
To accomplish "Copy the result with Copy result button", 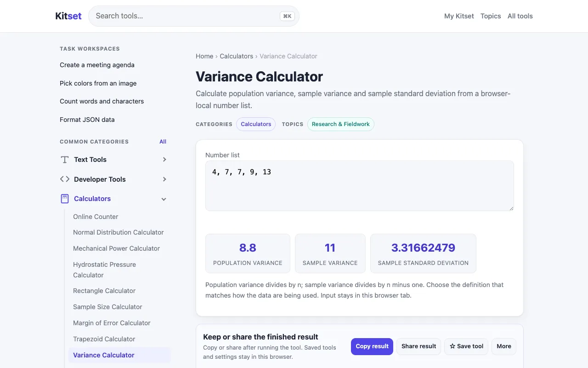I will [372, 346].
